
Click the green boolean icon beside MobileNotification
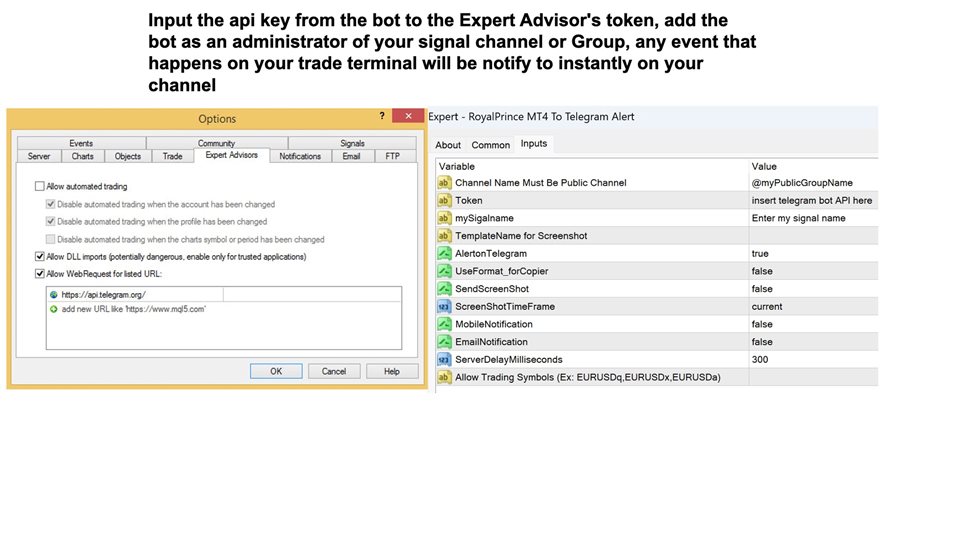pos(444,324)
